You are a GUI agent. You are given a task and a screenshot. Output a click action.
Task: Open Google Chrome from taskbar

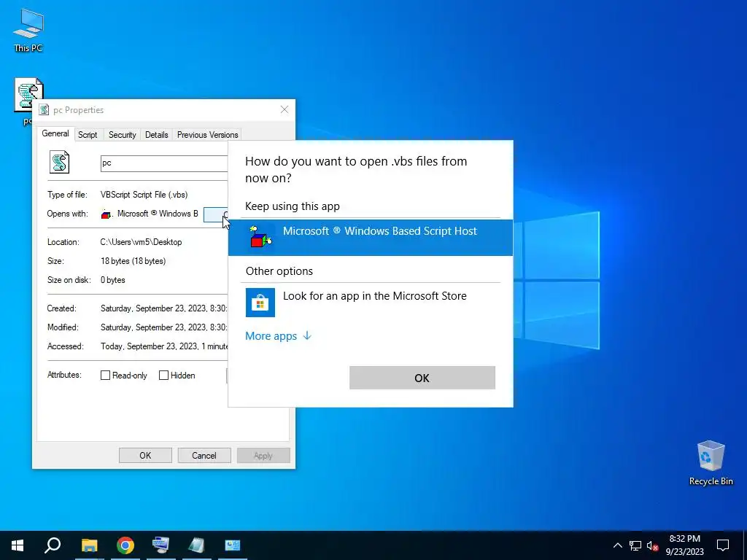click(125, 545)
